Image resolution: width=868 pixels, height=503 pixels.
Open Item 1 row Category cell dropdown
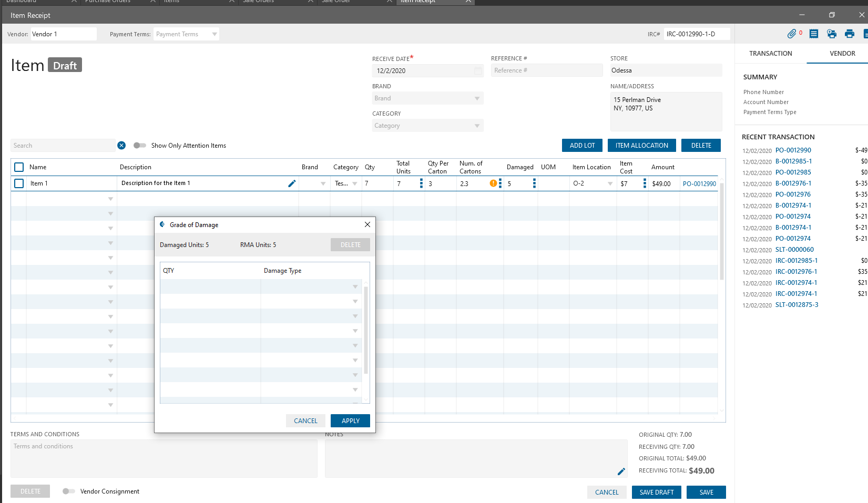pyautogui.click(x=355, y=184)
